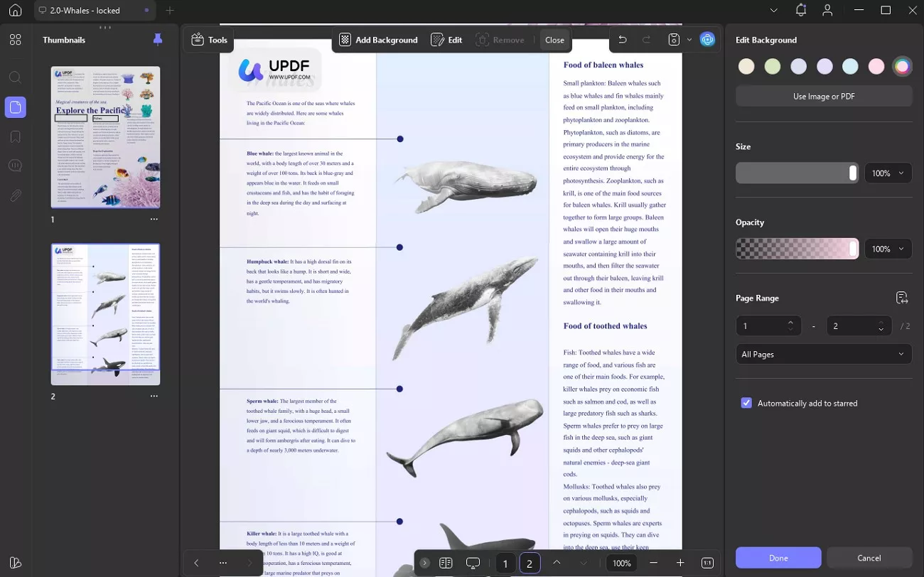
Task: Open the search panel in the left sidebar
Action: pos(16,77)
